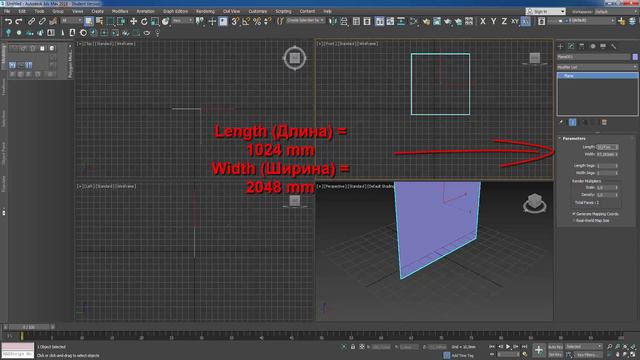640x360 pixels.
Task: Activate the Select Object tool
Action: click(x=89, y=21)
